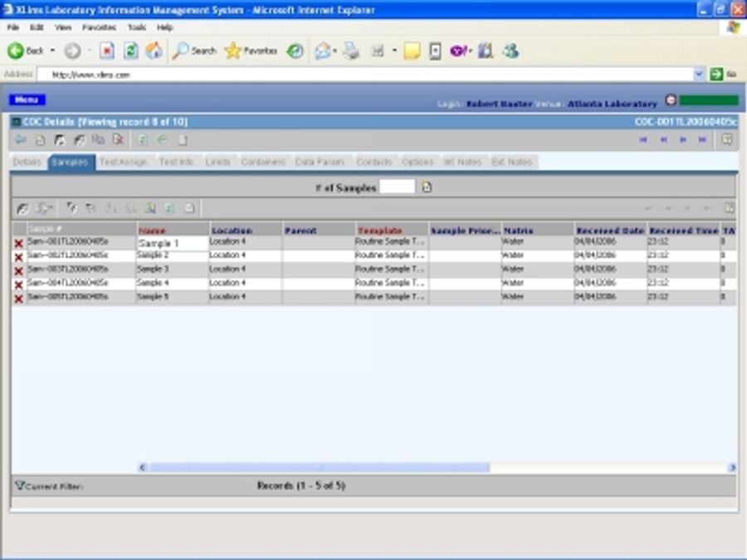Screen dimensions: 747x560
Task: Click the Mail envelope icon in the toolbar
Action: (x=323, y=51)
